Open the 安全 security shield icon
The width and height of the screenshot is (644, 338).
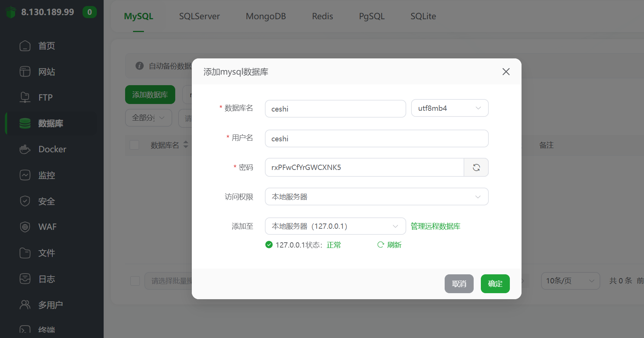pos(25,201)
